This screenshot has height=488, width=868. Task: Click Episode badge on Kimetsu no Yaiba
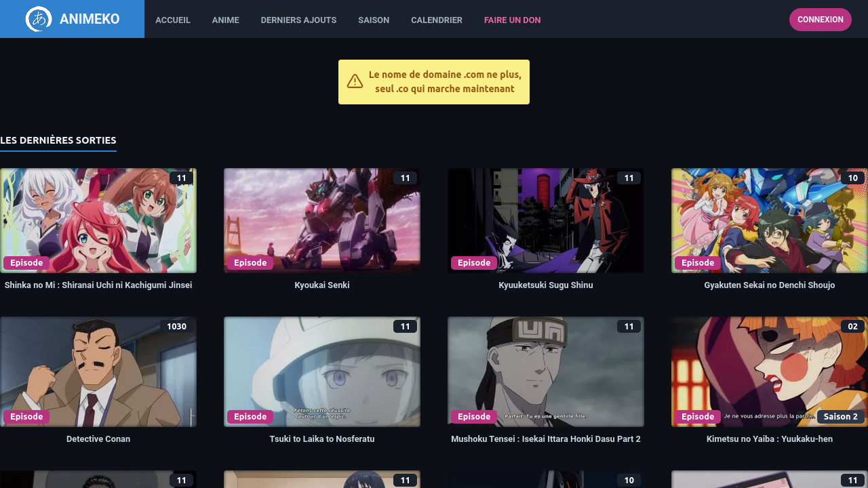(x=698, y=417)
